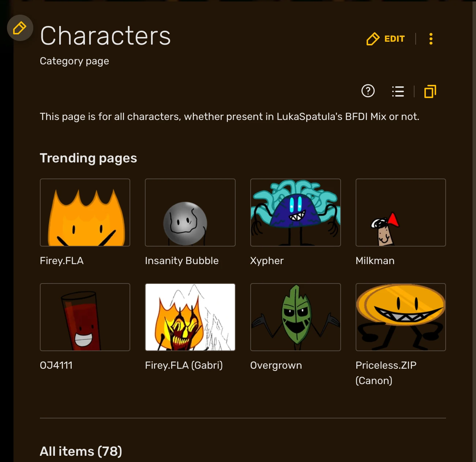Click the Xypher page link

point(267,261)
